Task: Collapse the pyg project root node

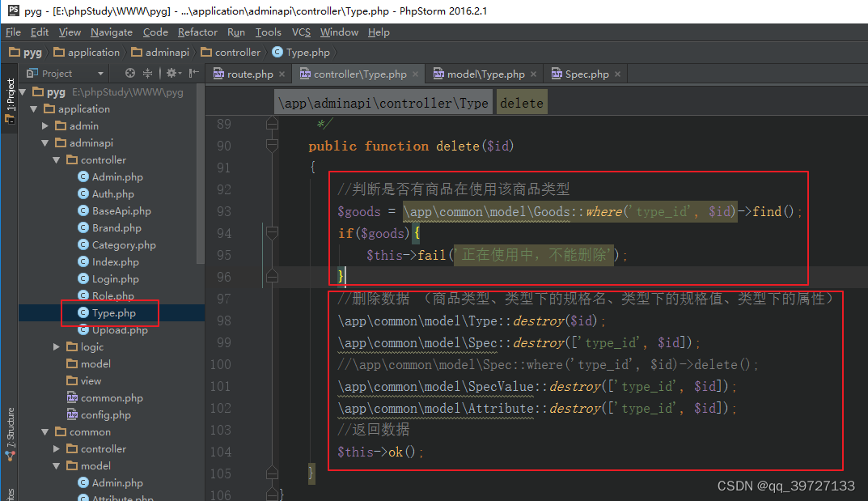Action: point(23,92)
